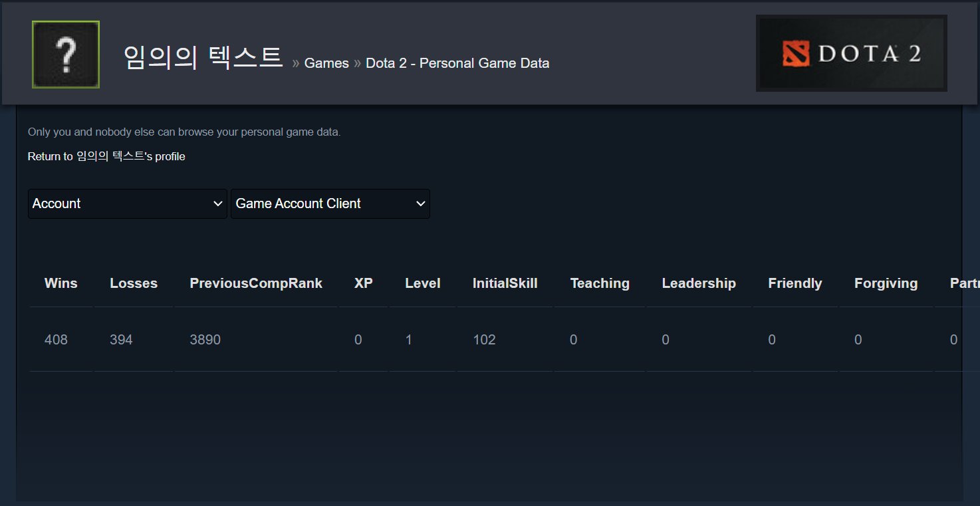
Task: Click the XP value 0
Action: tap(358, 340)
